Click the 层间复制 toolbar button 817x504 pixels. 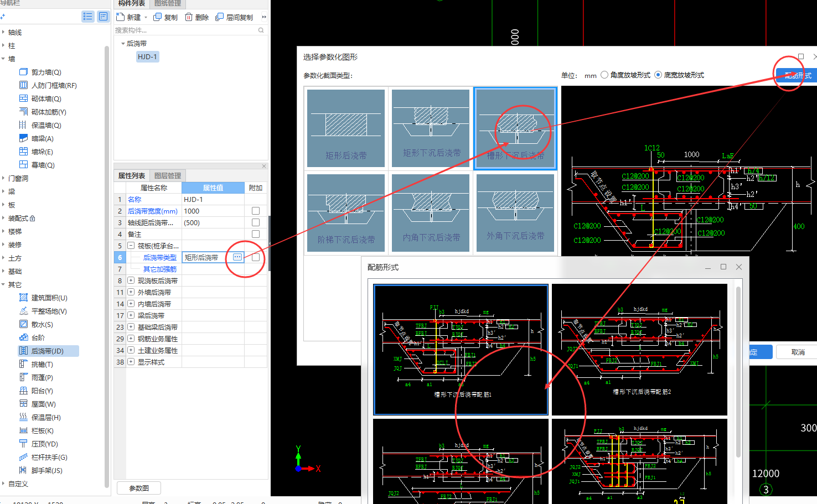(x=234, y=17)
